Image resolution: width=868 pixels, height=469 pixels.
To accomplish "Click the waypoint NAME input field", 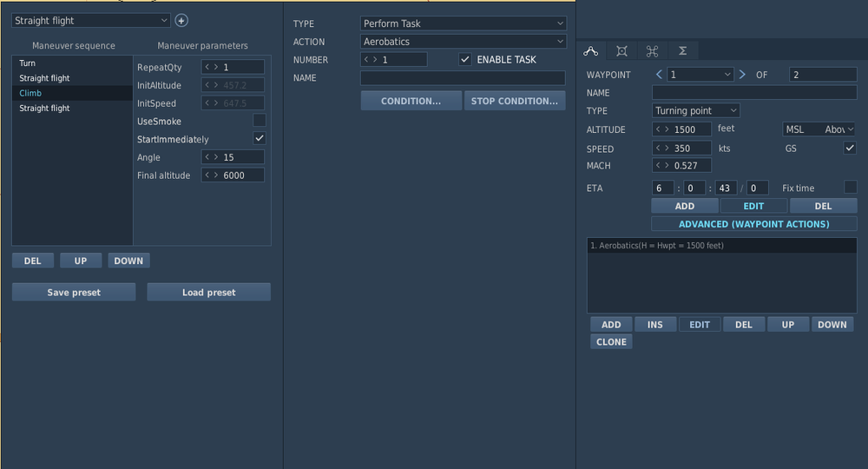I will click(754, 92).
